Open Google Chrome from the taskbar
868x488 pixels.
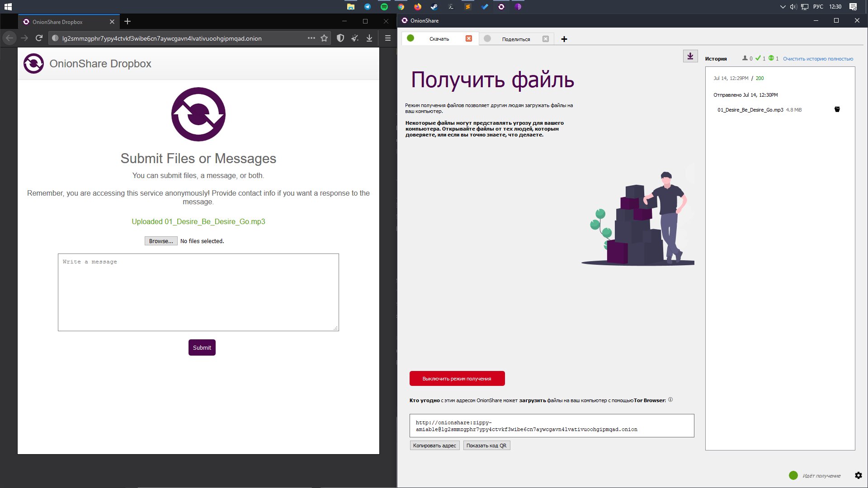pyautogui.click(x=401, y=7)
